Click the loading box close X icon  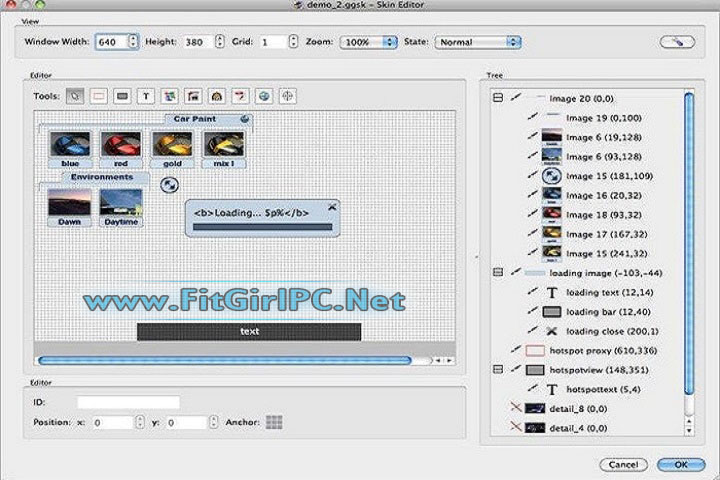pos(332,206)
